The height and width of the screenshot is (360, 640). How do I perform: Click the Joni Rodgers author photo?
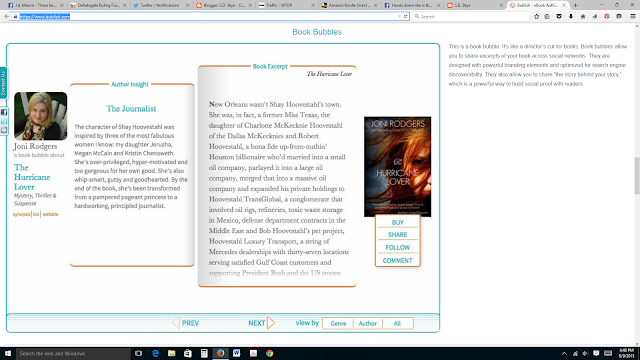(40, 116)
